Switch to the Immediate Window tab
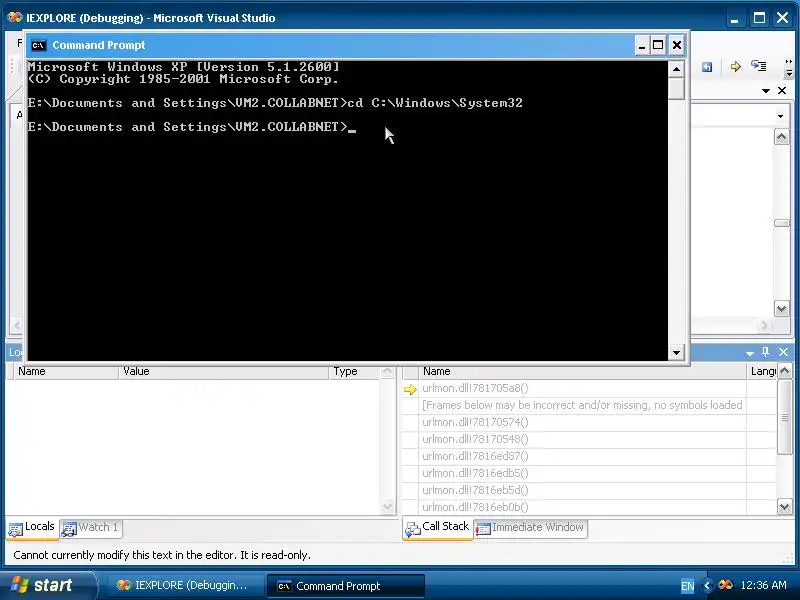The height and width of the screenshot is (600, 800). tap(531, 528)
